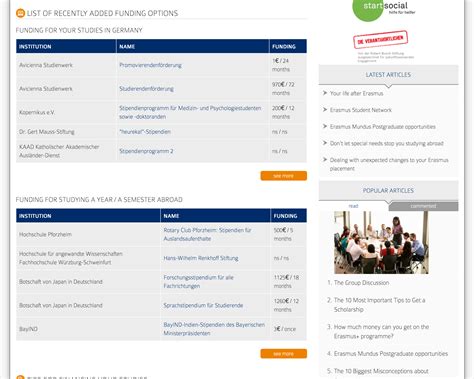
Task: Open Stipendienprogramm für Medizin- und Psychologiestudenten link
Action: (x=190, y=112)
